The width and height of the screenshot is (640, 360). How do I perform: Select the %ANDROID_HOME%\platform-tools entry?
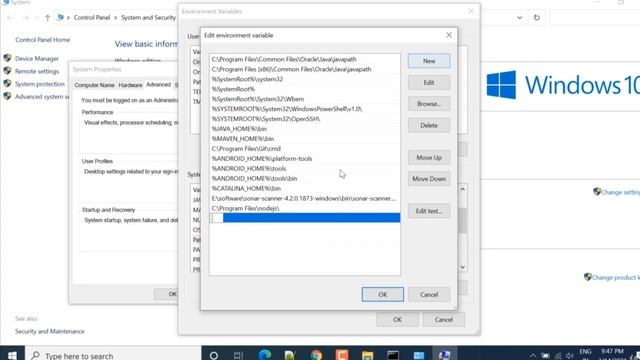(x=304, y=158)
